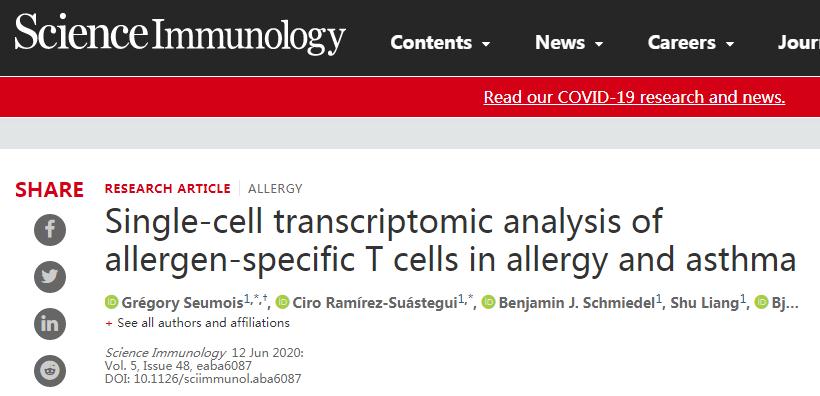Click the LinkedIn share icon
This screenshot has height=396, width=820.
[x=50, y=324]
